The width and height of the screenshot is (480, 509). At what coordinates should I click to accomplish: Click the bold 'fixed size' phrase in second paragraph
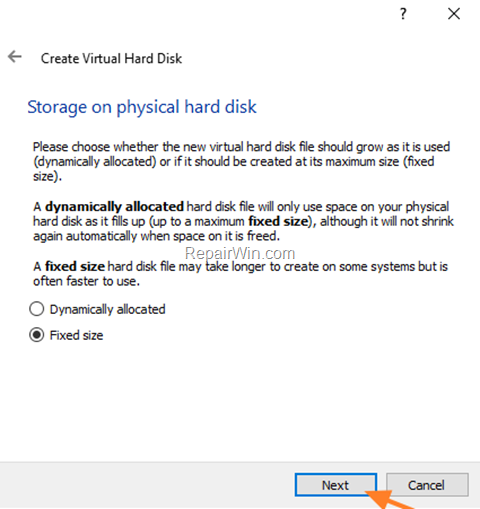[x=279, y=221]
